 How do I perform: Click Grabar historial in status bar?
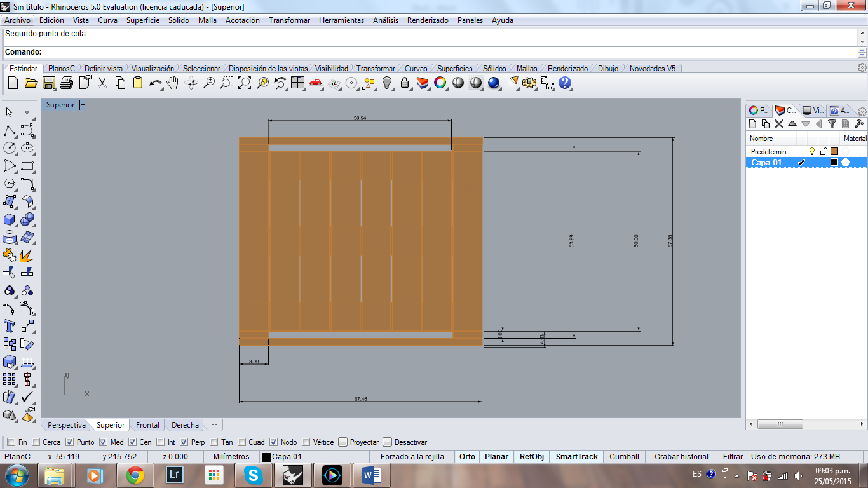coord(681,456)
